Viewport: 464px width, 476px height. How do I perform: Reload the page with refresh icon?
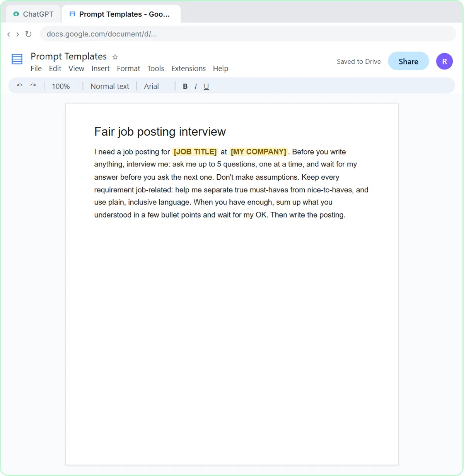point(28,34)
